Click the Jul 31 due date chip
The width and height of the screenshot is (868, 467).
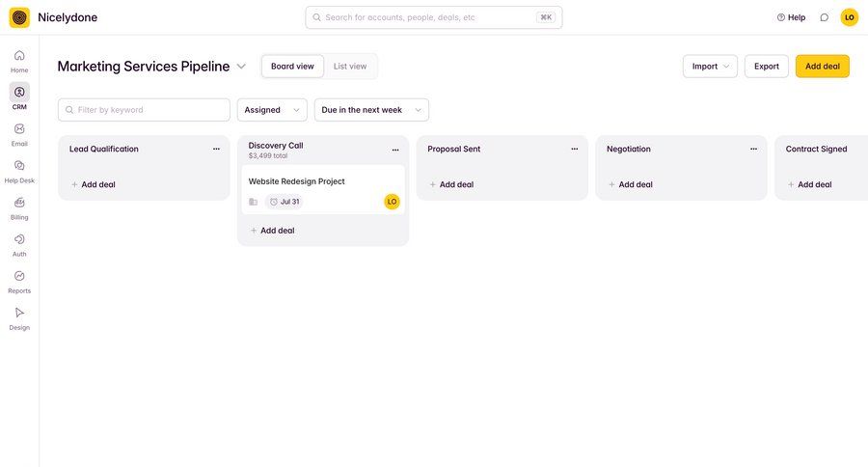point(284,202)
